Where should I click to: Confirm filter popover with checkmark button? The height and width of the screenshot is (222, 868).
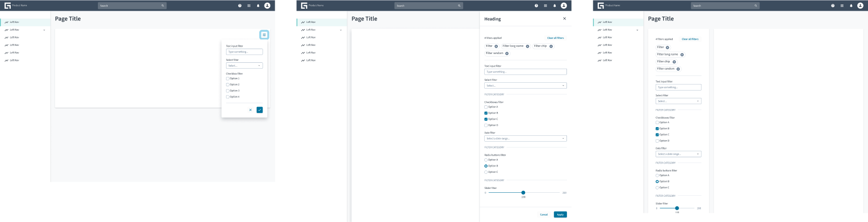pyautogui.click(x=260, y=110)
